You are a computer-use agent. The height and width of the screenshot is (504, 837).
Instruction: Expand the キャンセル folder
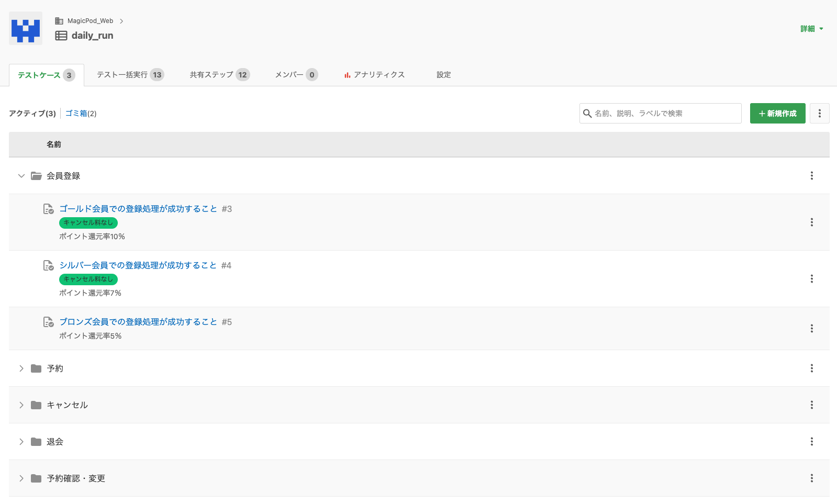coord(21,405)
